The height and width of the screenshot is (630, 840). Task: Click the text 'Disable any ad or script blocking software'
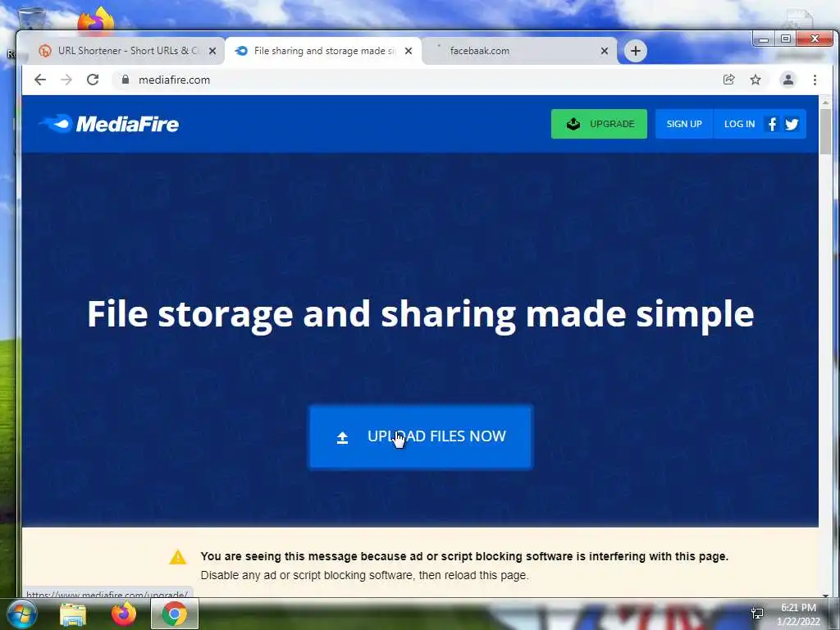coord(307,575)
